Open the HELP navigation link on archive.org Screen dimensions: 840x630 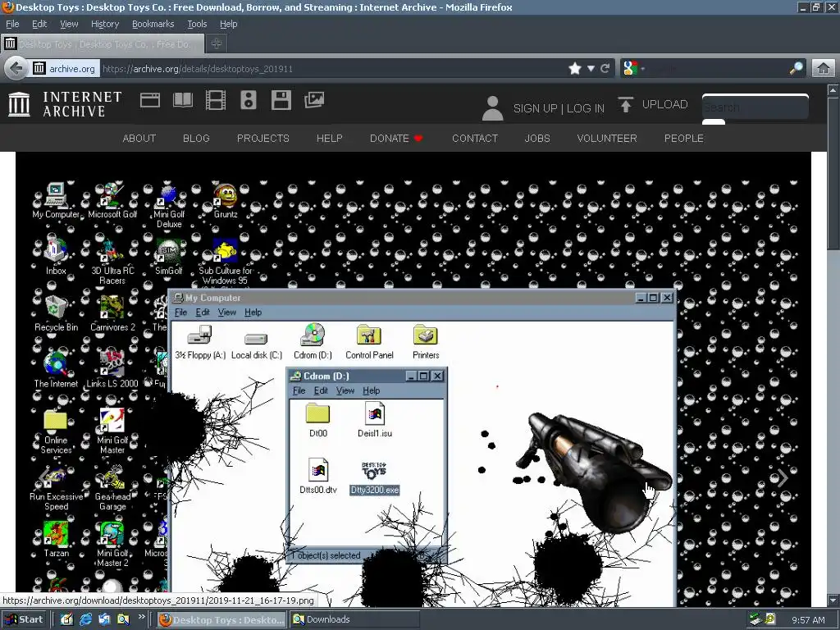point(330,138)
